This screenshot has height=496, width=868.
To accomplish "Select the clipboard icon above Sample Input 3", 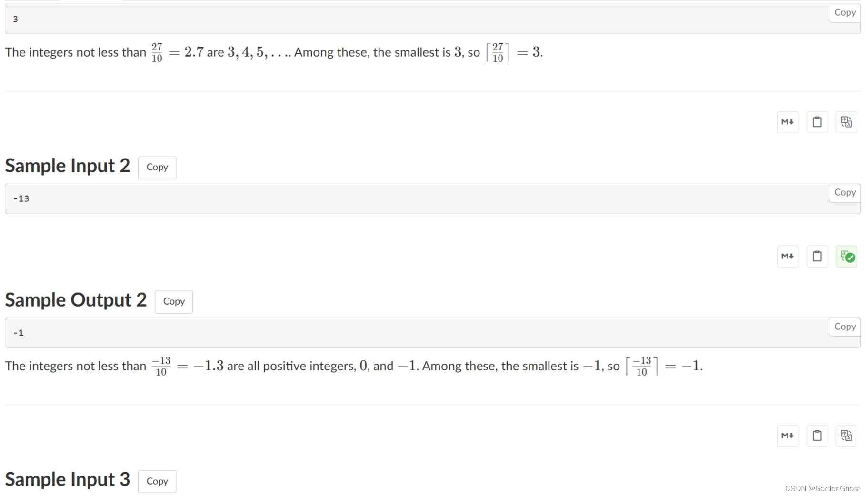I will pyautogui.click(x=818, y=436).
